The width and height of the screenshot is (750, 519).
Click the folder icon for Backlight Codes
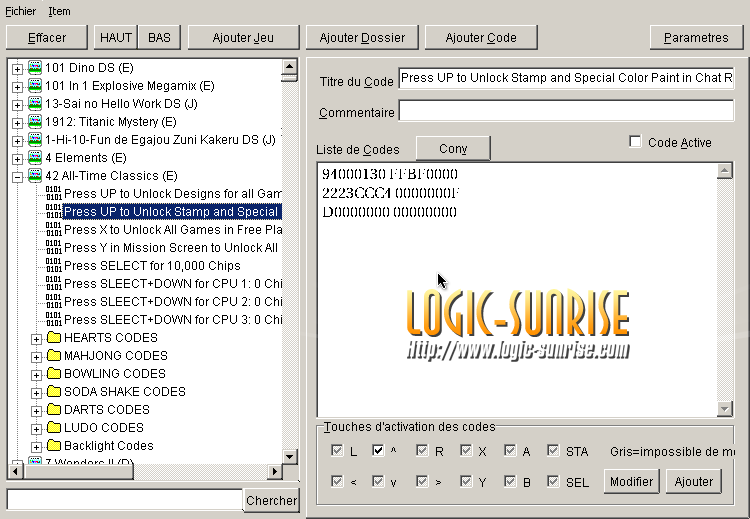click(54, 446)
